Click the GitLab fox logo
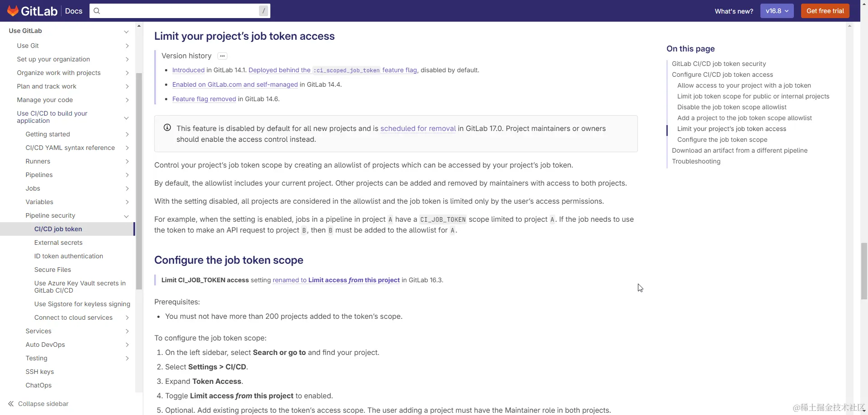 (x=12, y=11)
